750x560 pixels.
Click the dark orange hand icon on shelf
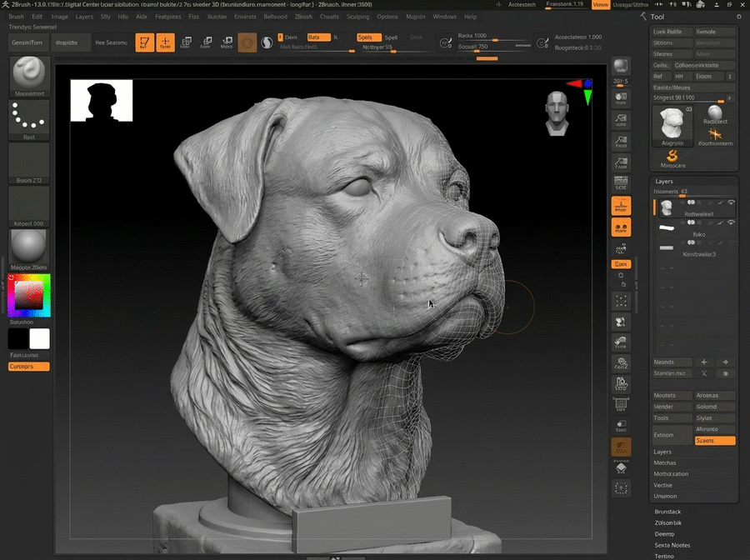(621, 447)
